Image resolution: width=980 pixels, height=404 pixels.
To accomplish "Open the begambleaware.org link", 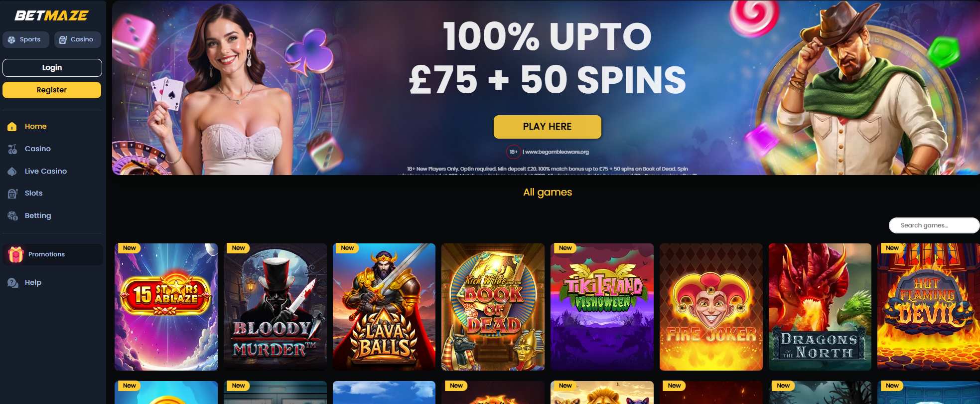I will coord(557,152).
